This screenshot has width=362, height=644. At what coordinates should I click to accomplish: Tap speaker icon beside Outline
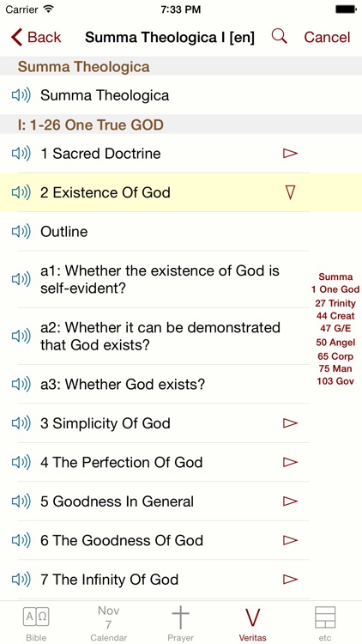click(21, 232)
